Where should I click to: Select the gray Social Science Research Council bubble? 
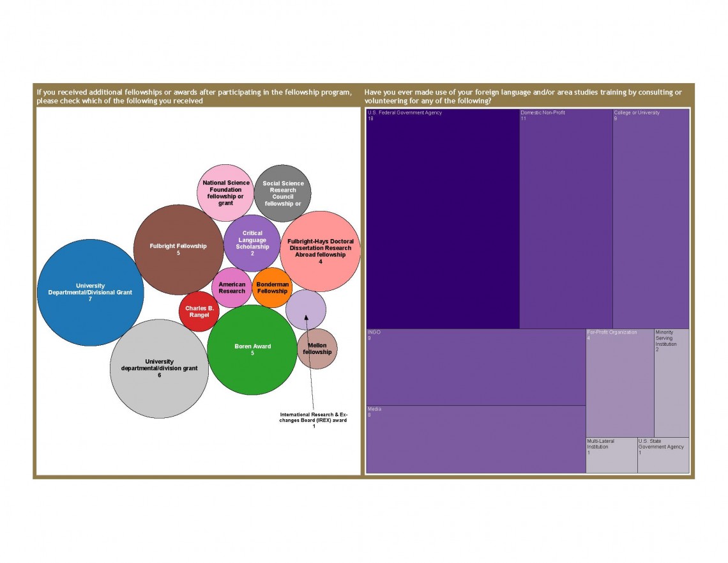[x=283, y=193]
